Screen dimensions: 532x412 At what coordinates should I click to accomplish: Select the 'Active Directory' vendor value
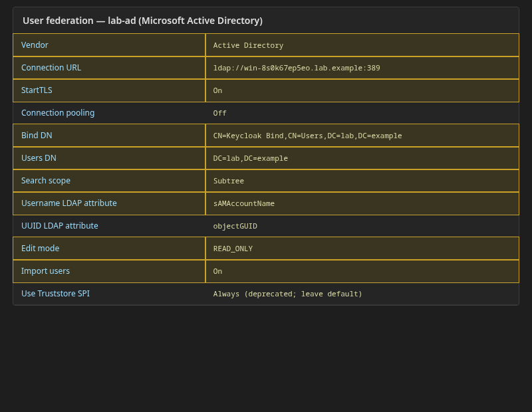(x=248, y=45)
